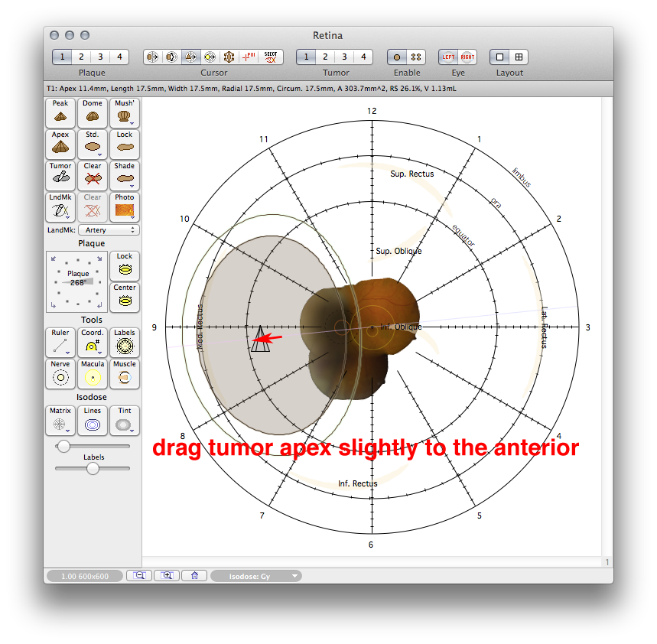Select the Macula tool
This screenshot has height=644, width=657.
(x=93, y=374)
